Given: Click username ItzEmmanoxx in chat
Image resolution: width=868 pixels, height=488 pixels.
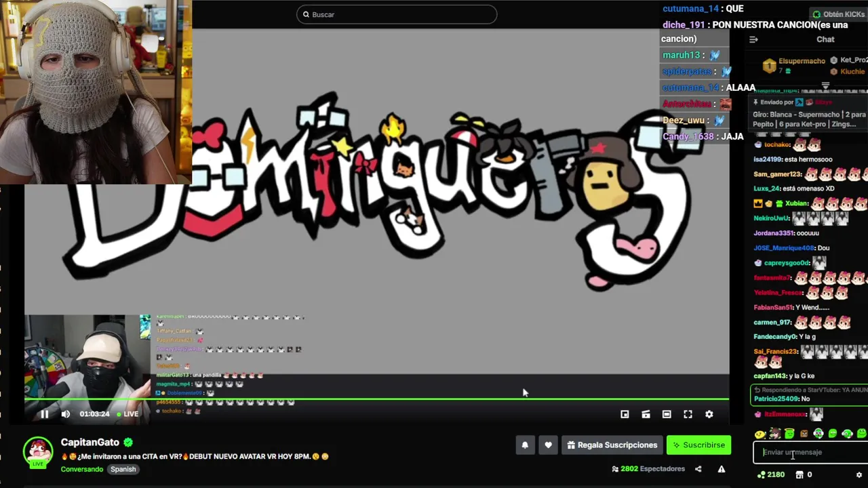Looking at the screenshot, I should (785, 414).
